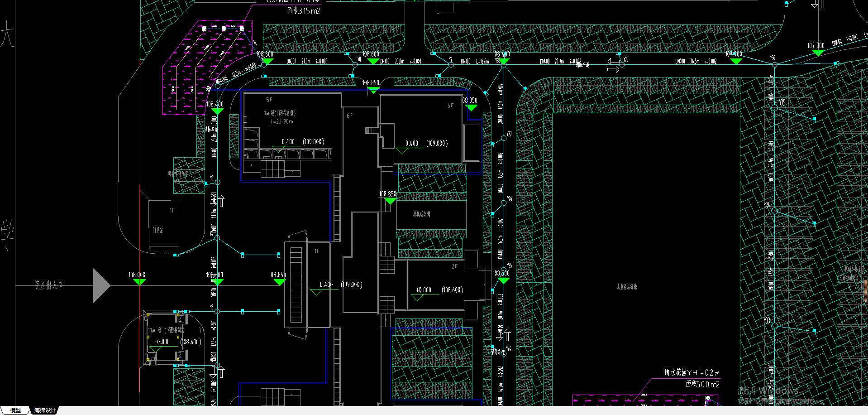
Task: Click the 非机动车棚 label
Action: 421,214
